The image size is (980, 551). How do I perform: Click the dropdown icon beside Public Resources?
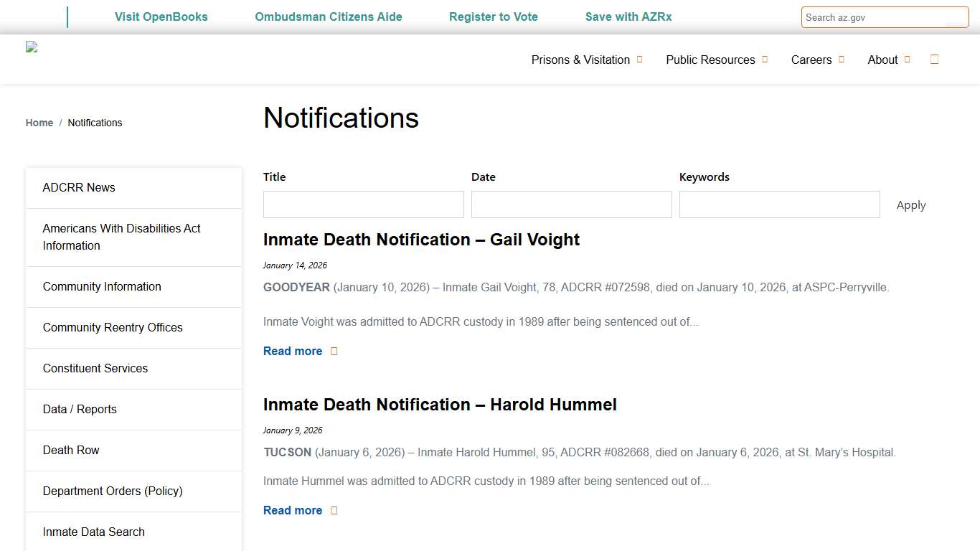(764, 60)
